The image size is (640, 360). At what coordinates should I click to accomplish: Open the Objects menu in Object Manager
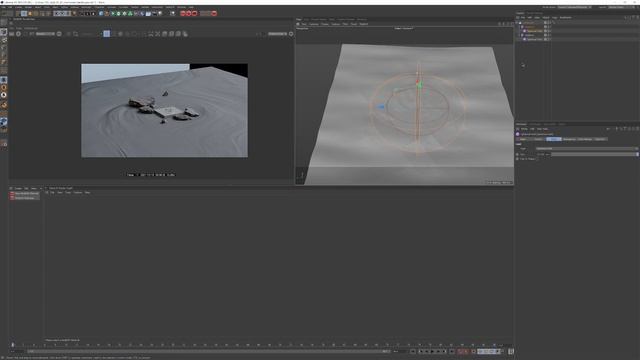pos(546,18)
